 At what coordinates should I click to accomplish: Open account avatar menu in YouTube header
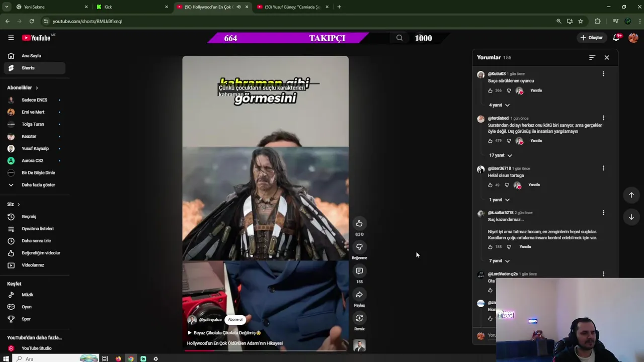[633, 38]
